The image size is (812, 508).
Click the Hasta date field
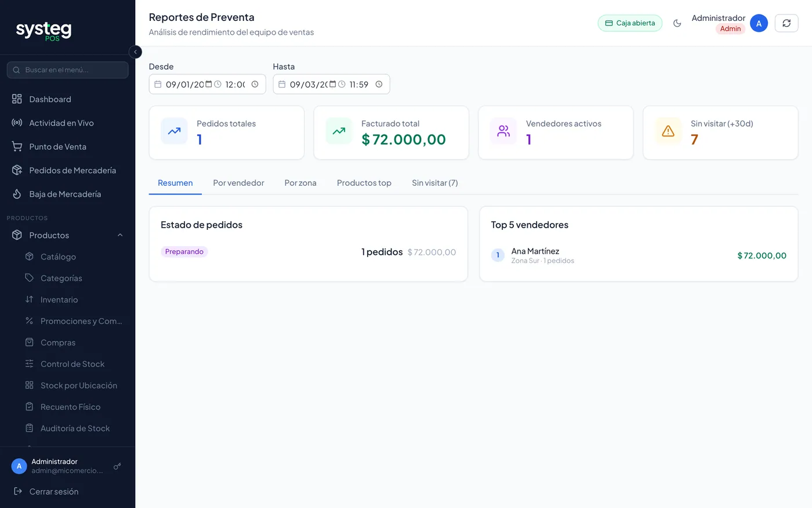pos(309,84)
